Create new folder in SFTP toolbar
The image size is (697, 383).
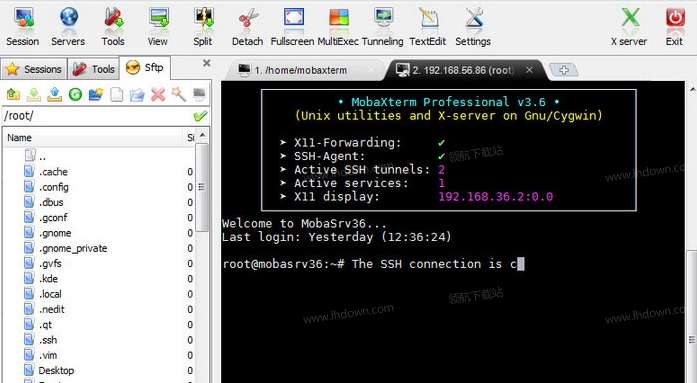coord(96,94)
